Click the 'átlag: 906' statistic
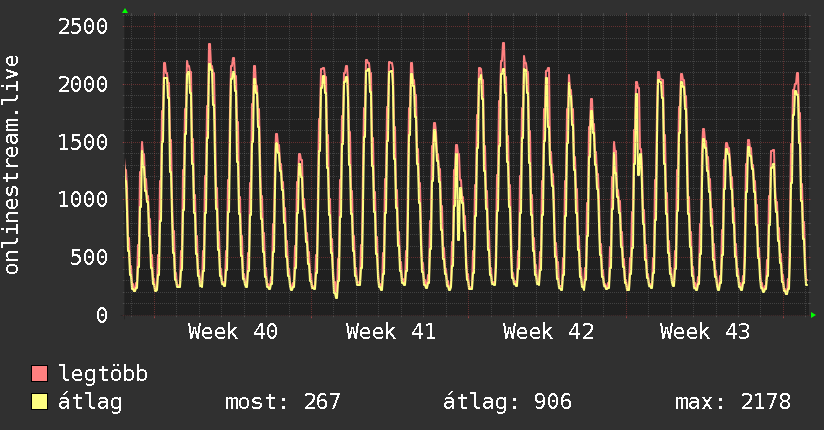Viewport: 824px width, 430px height. [507, 402]
